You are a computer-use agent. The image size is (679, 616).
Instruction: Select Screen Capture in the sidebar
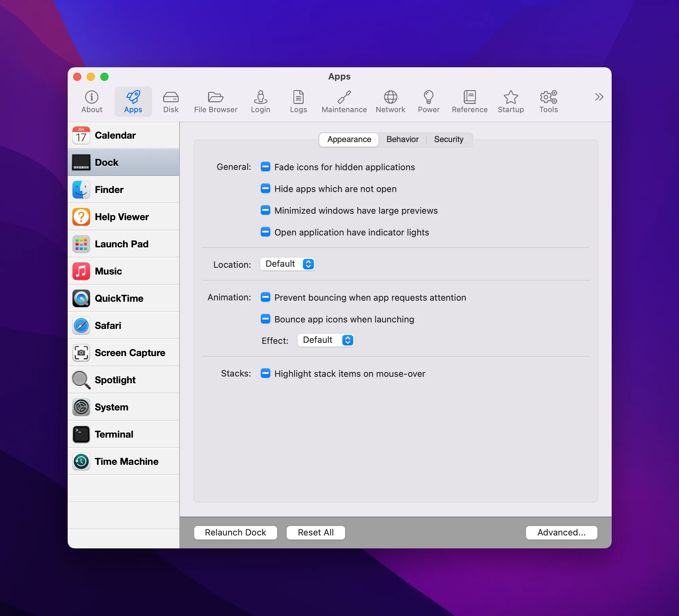(123, 353)
